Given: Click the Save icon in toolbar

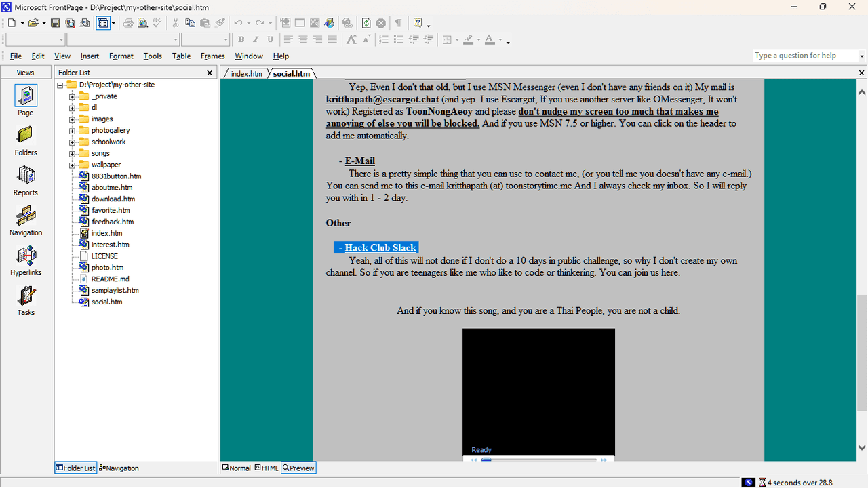Looking at the screenshot, I should click(x=54, y=23).
